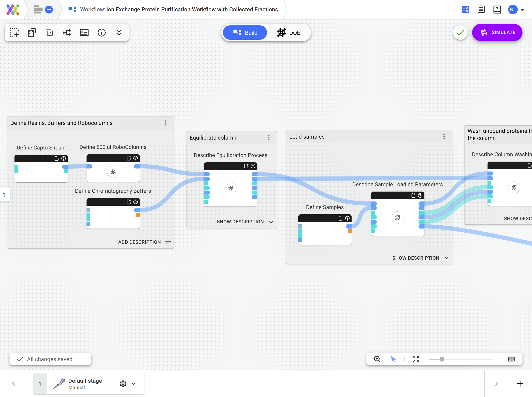Open the workflow info tool
The height and width of the screenshot is (397, 532).
click(102, 32)
